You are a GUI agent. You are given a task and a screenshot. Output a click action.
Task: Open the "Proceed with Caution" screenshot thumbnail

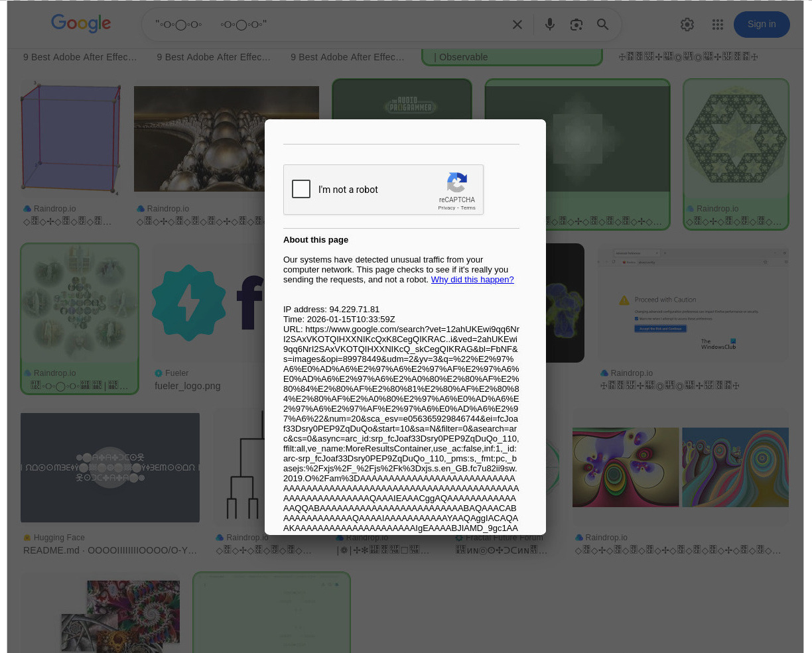coord(693,302)
